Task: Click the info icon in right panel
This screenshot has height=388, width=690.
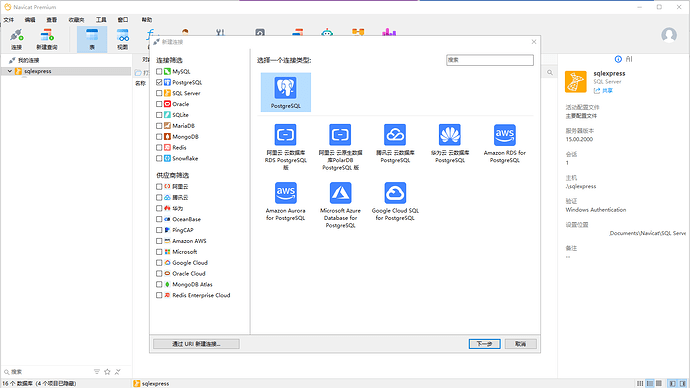Action: (618, 59)
